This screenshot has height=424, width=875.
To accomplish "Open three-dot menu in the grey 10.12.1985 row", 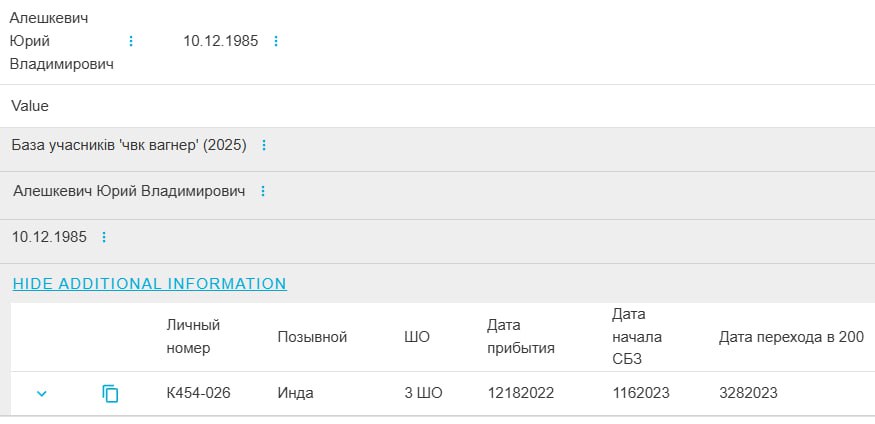I will pyautogui.click(x=104, y=237).
